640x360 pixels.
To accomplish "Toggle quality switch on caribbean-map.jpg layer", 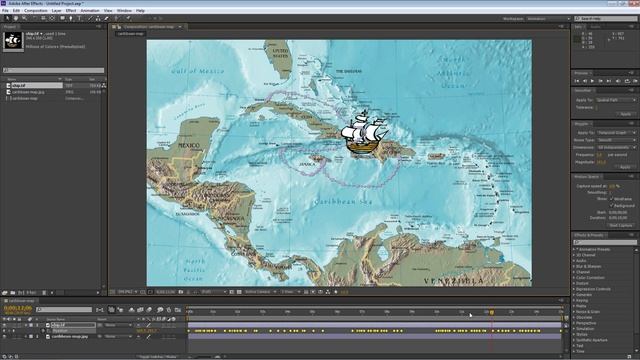I will [x=149, y=337].
